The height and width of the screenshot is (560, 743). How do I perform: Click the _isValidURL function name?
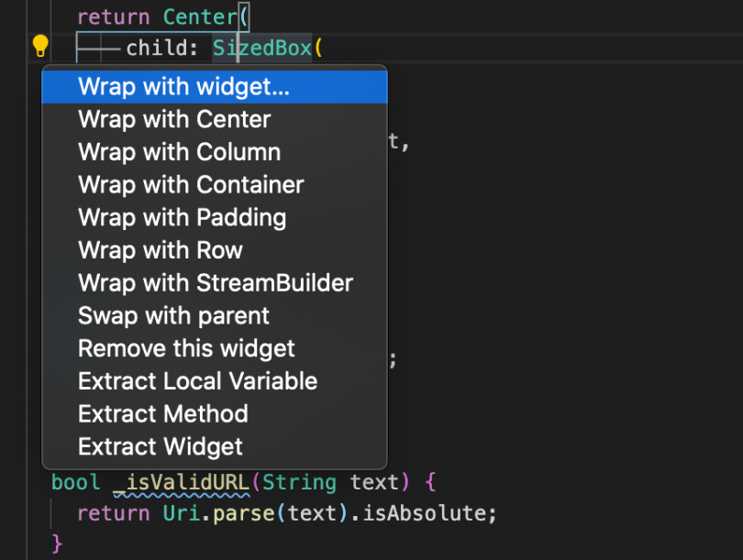181,482
